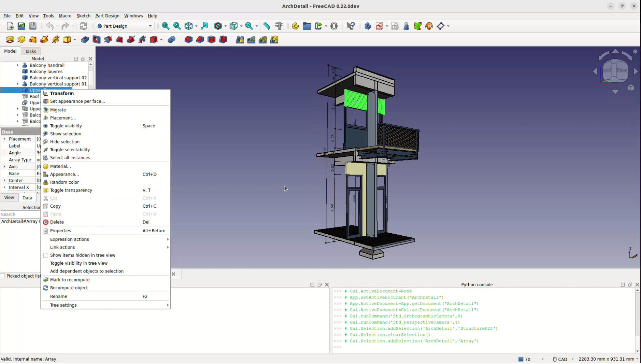Open the Part Design workbench dropdown
641x364 pixels.
coord(124,26)
